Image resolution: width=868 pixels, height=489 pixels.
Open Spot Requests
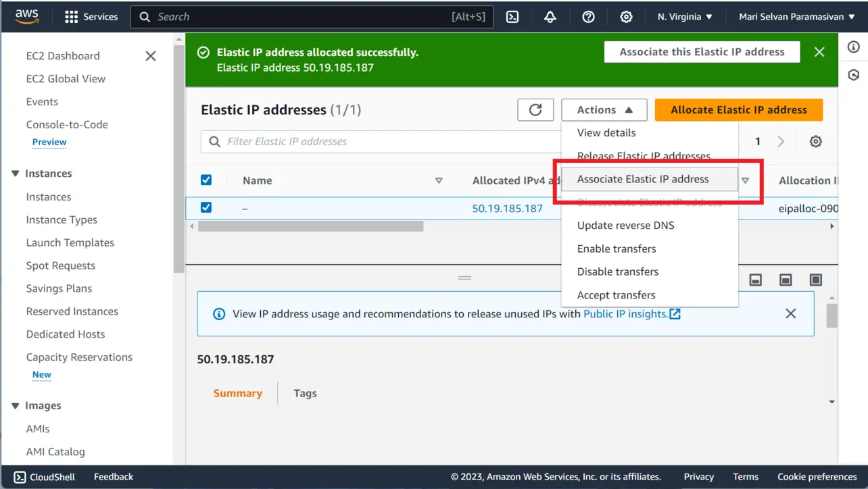point(61,266)
